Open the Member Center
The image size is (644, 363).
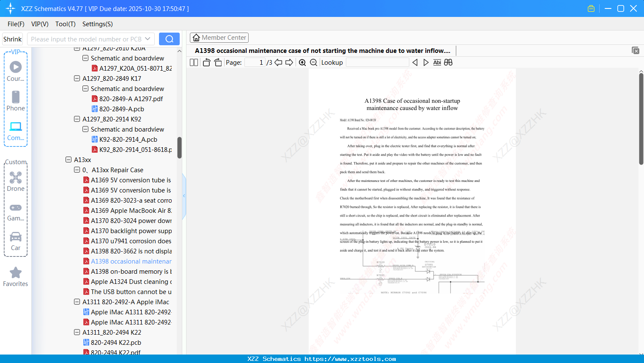(x=219, y=38)
